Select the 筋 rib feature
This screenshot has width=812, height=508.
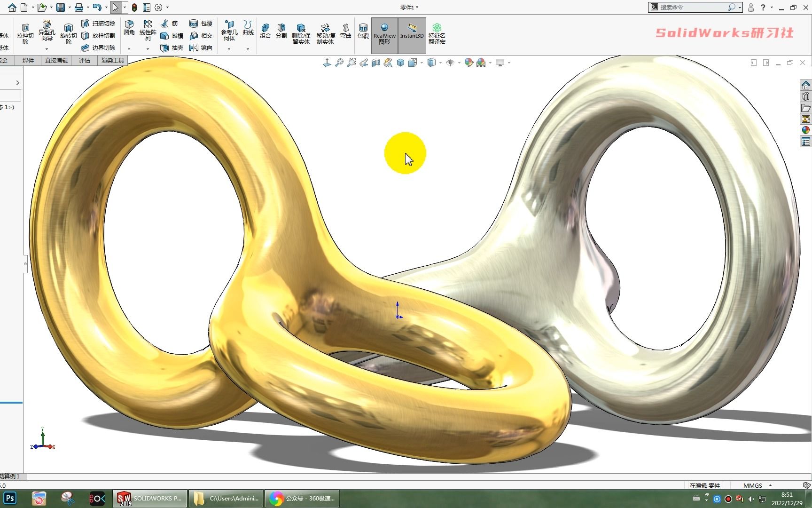click(169, 24)
